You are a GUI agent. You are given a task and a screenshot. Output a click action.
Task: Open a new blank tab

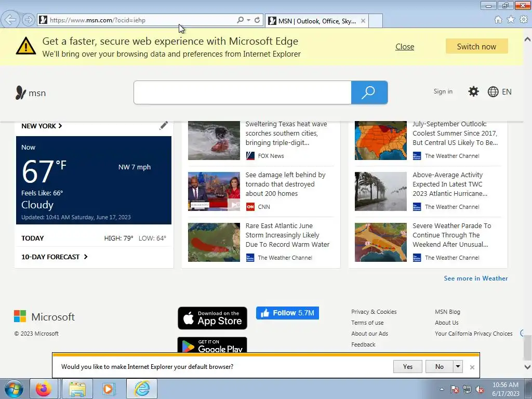click(x=376, y=21)
